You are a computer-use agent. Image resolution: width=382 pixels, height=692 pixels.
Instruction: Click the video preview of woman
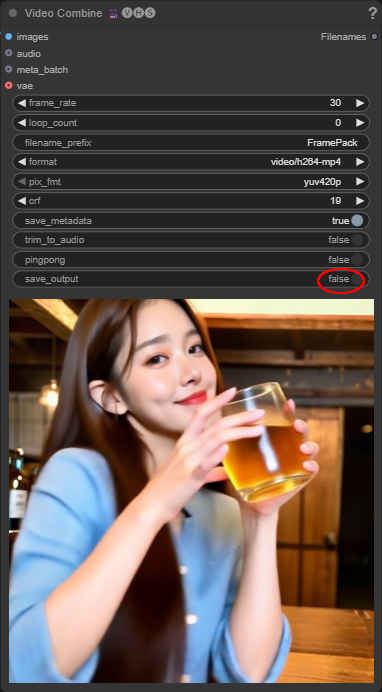[191, 491]
